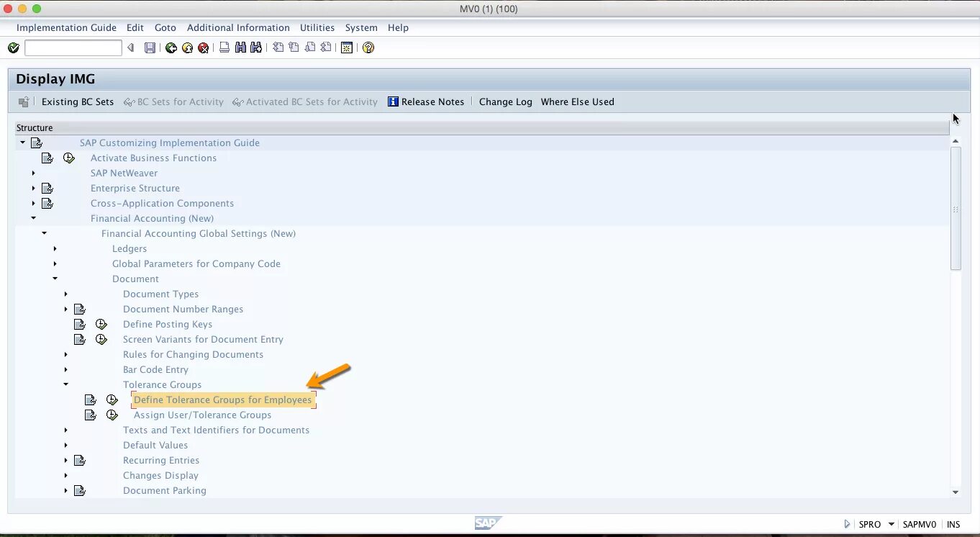Click the transaction command input field
Screen dimensions: 980x537
(73, 48)
